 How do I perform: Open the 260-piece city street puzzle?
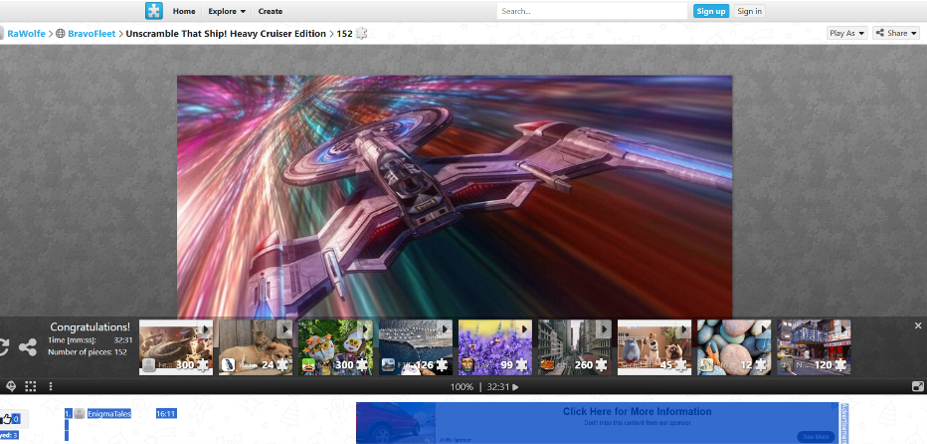click(575, 347)
